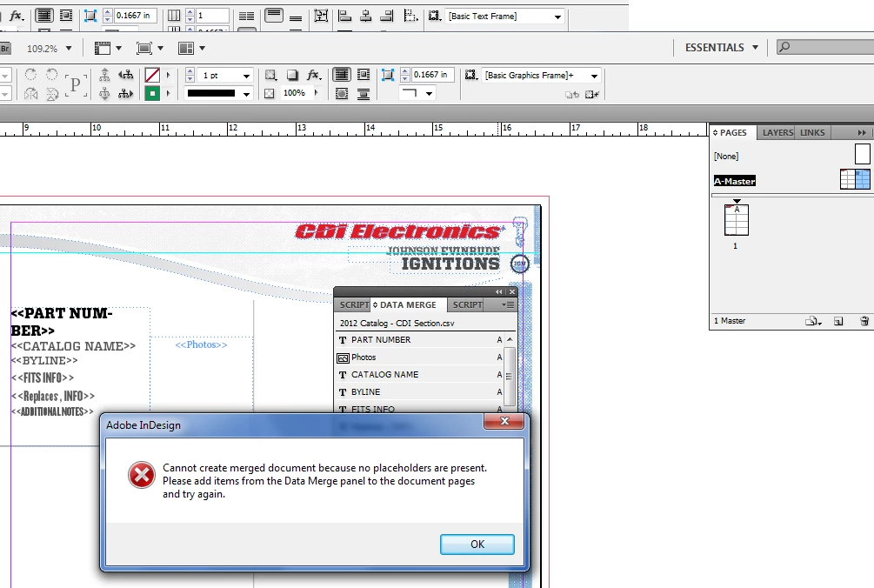Click the Data Merge list scroll-up arrow

tap(510, 339)
